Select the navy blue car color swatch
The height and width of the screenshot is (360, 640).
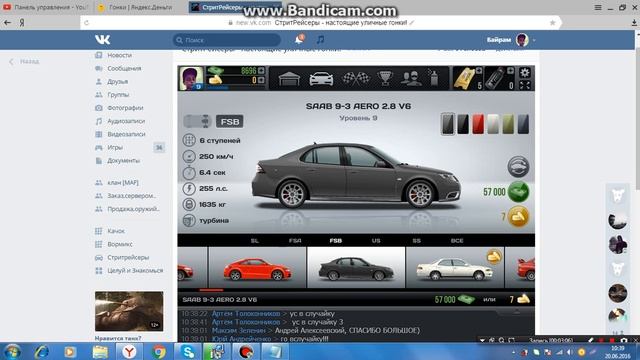coord(523,124)
